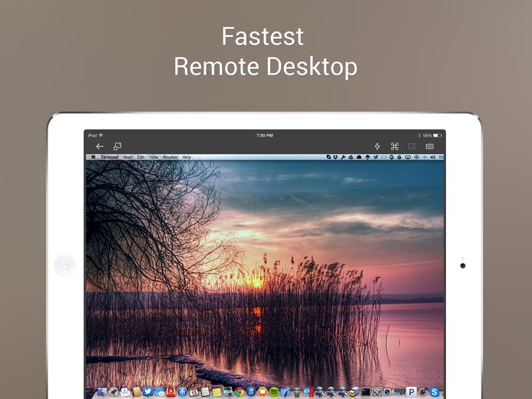532x399 pixels.
Task: Open Twitter app in the dock
Action: [x=147, y=392]
